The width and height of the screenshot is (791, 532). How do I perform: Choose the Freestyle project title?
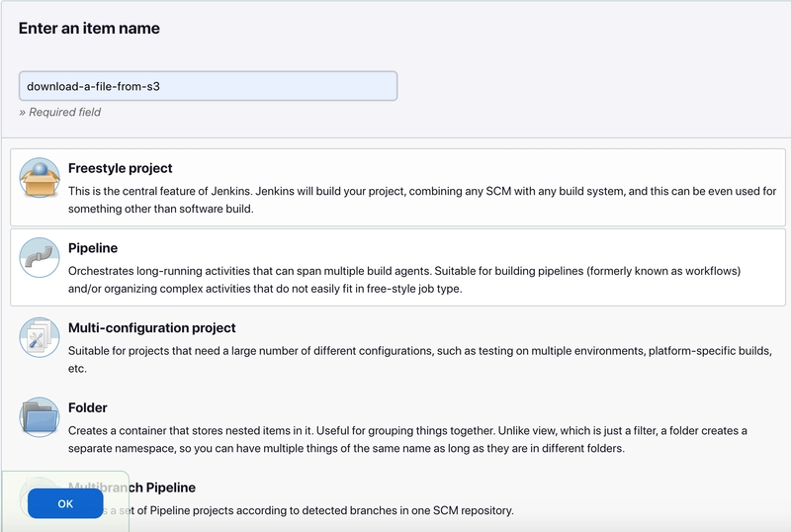coord(120,168)
